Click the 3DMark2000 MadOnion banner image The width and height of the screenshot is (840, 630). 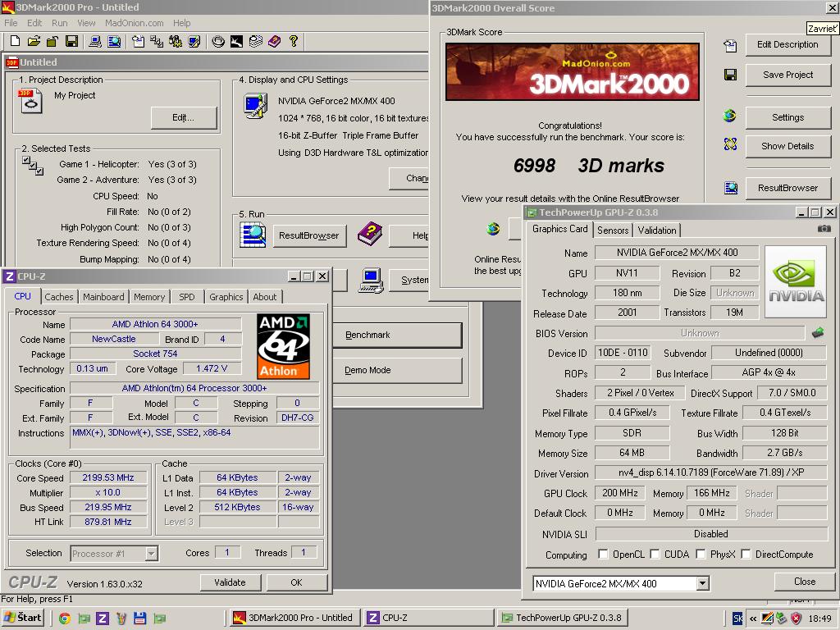[x=572, y=72]
